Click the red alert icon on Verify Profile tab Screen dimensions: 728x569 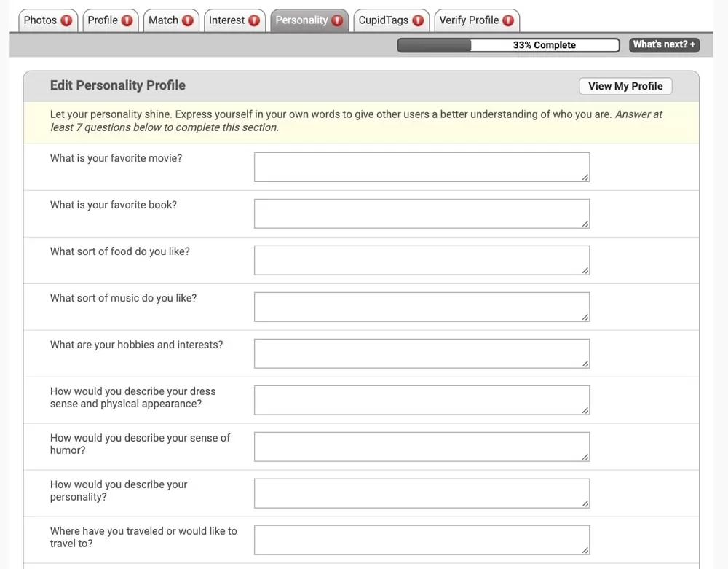click(508, 20)
